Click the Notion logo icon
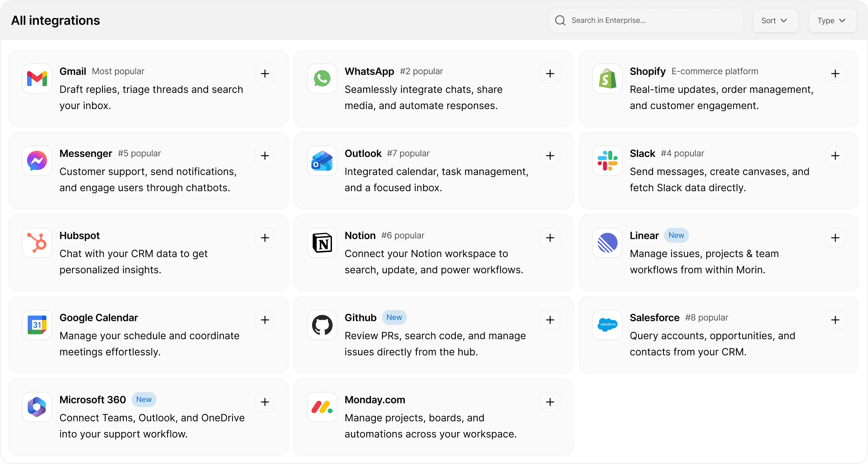 (x=322, y=243)
